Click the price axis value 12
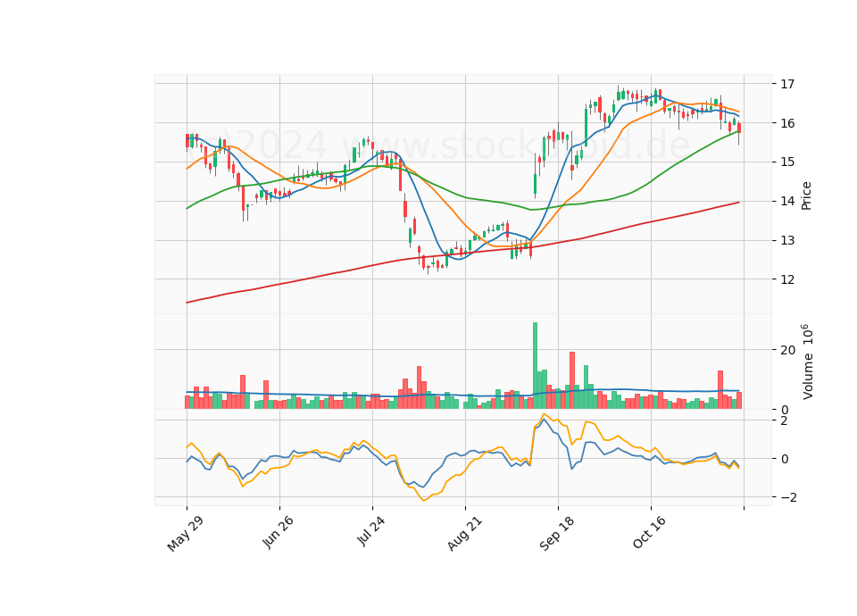Viewport: 857px width, 616px height. (x=787, y=279)
